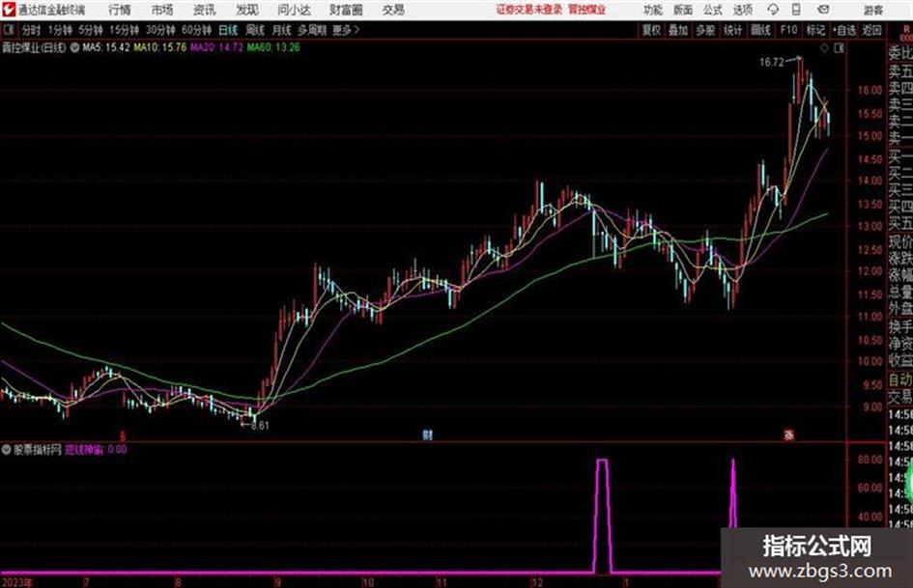Click the 80.00 indicator axis label
913x588 pixels.
870,460
